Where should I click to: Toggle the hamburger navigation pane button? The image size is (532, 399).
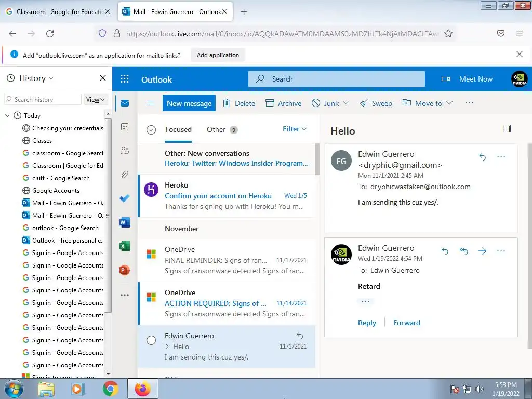[150, 103]
